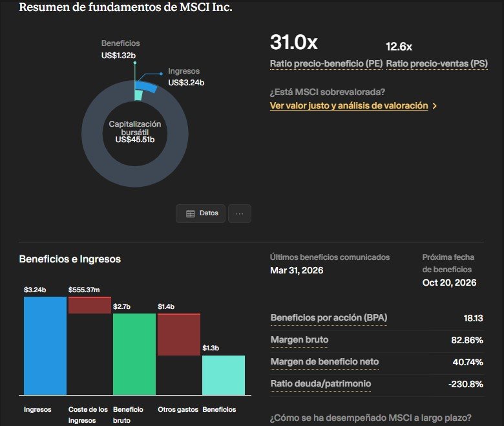Open the three-dots more options button

pos(240,213)
